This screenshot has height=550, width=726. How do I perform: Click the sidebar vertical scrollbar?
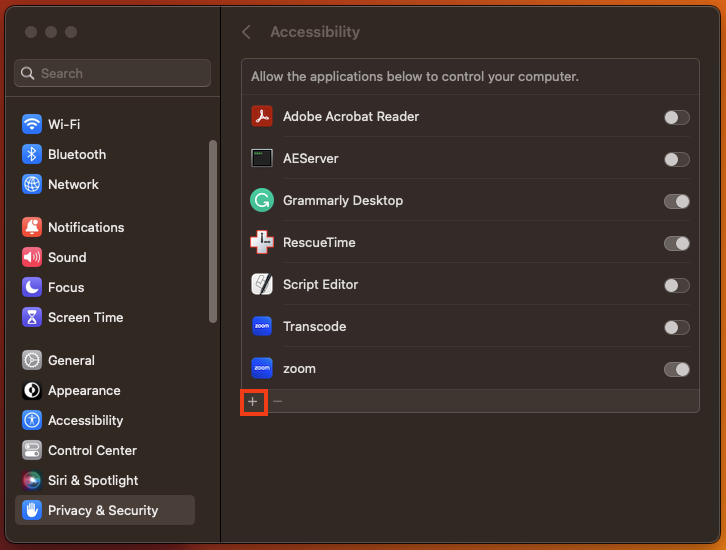click(213, 231)
